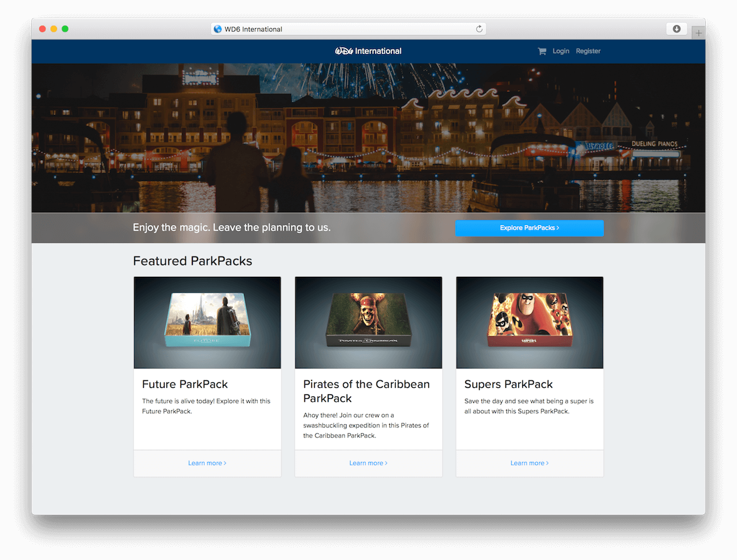Click the Featured ParkPacks heading
The width and height of the screenshot is (737, 560).
[192, 261]
